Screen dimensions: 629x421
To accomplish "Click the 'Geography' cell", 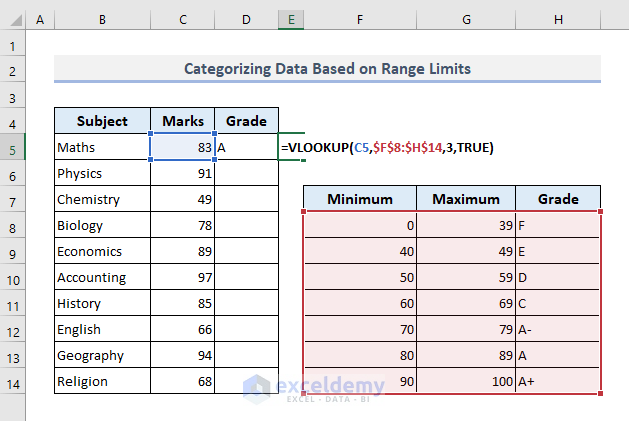I will click(102, 355).
